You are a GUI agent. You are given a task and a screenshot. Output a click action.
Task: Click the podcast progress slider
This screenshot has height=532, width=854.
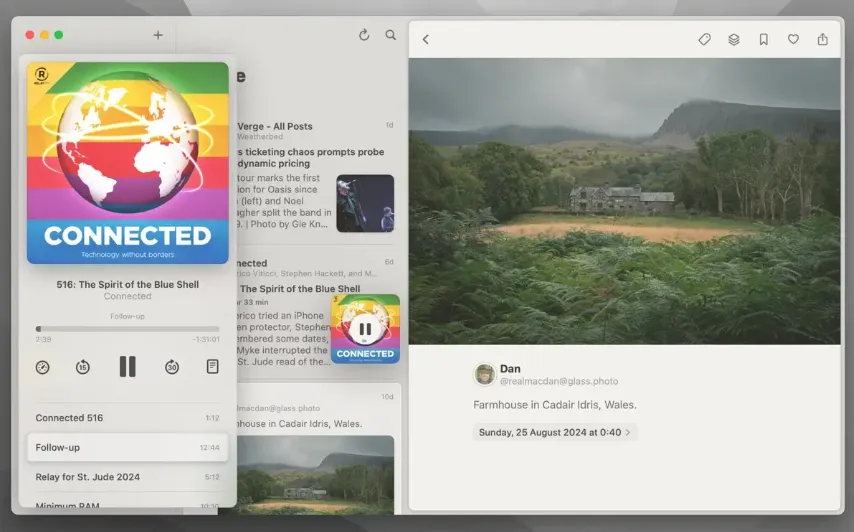coord(127,329)
